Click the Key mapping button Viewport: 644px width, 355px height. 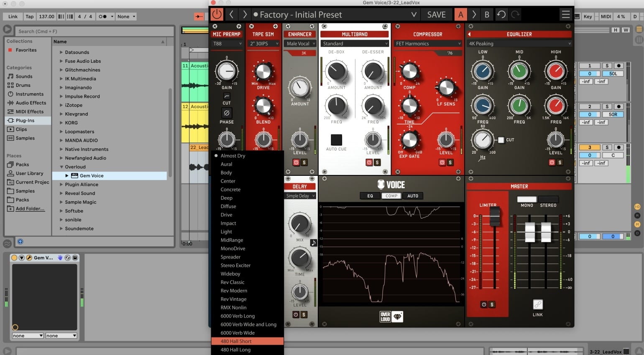tap(588, 17)
